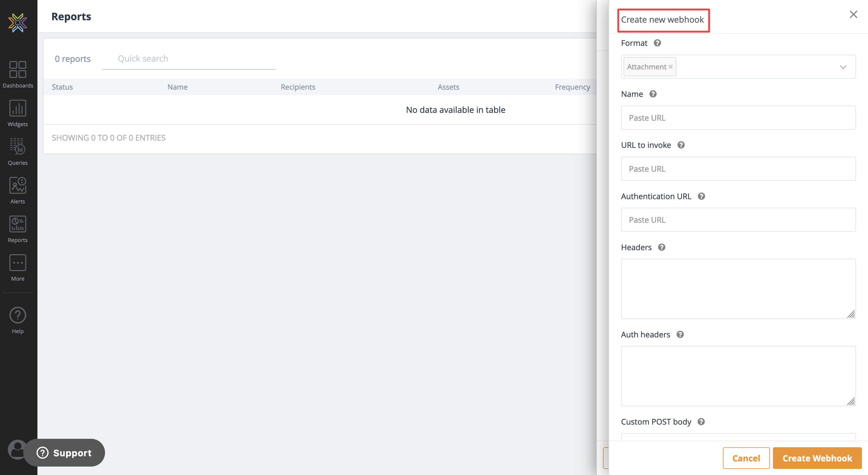
Task: Open the Alerts section icon
Action: pos(18,186)
